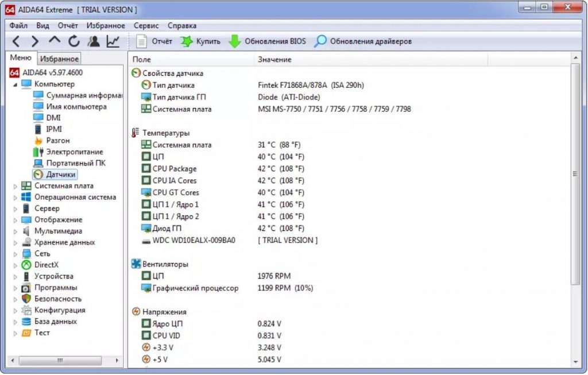Switch to the Избранное tab in the sidebar
This screenshot has width=588, height=375.
[x=59, y=59]
